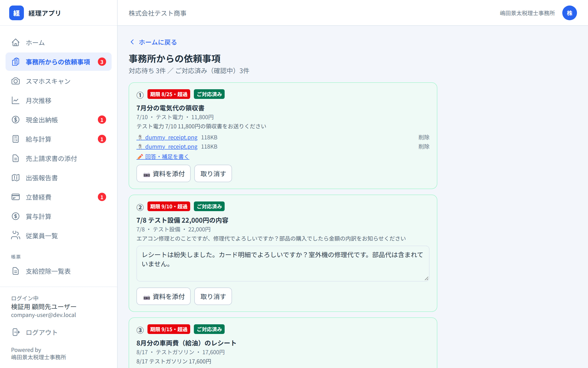
Task: Open the 給与計算 calculator icon
Action: (16, 139)
